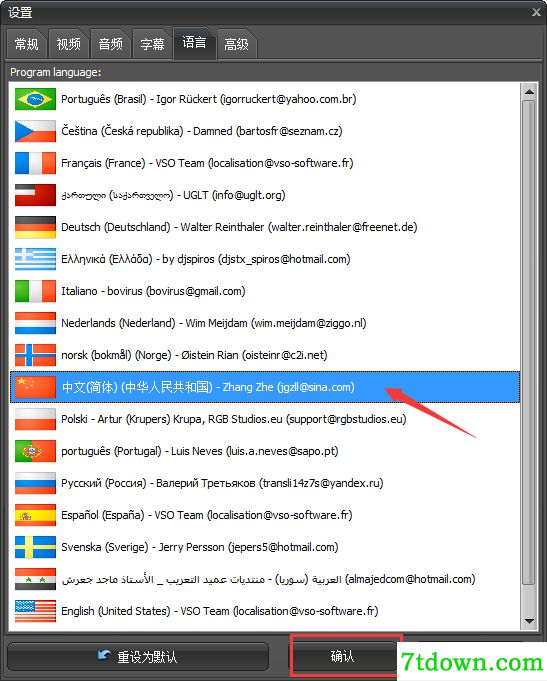
Task: Select the Swedish flag icon
Action: point(35,547)
